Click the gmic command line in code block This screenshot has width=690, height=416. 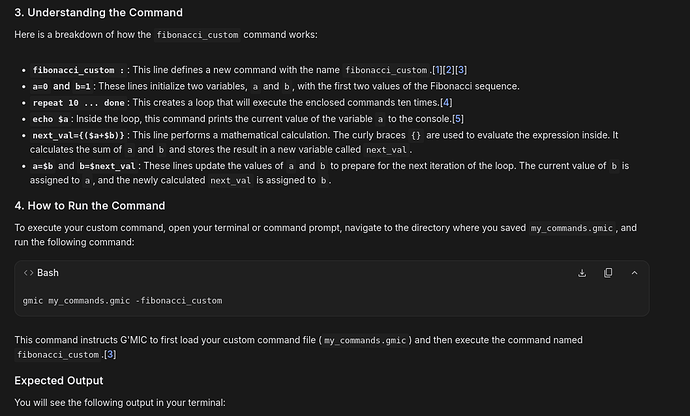coord(121,300)
